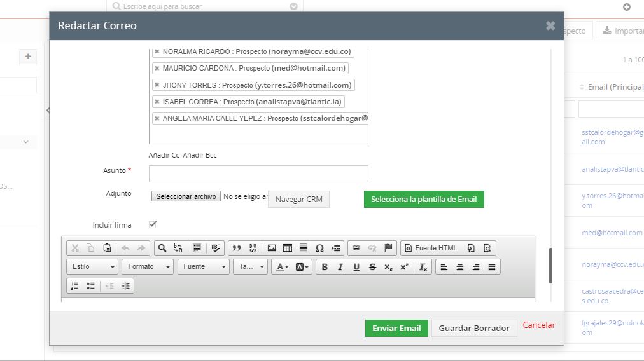644x361 pixels.
Task: Remove recipient MAURICIO CARDONA
Action: coord(157,68)
